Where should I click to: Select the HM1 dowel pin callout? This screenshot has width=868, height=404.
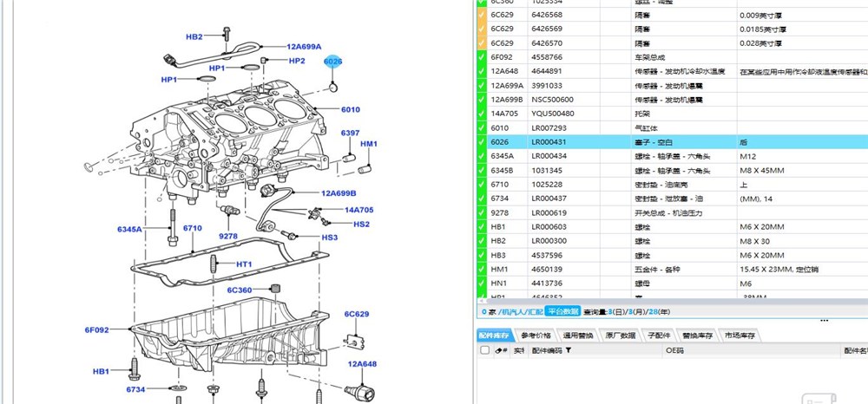[369, 144]
